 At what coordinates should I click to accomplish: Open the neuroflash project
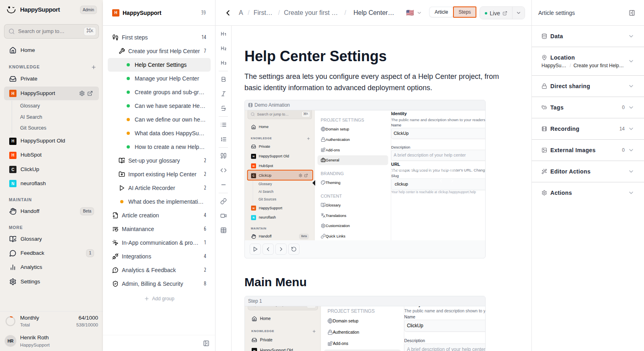pyautogui.click(x=51, y=184)
